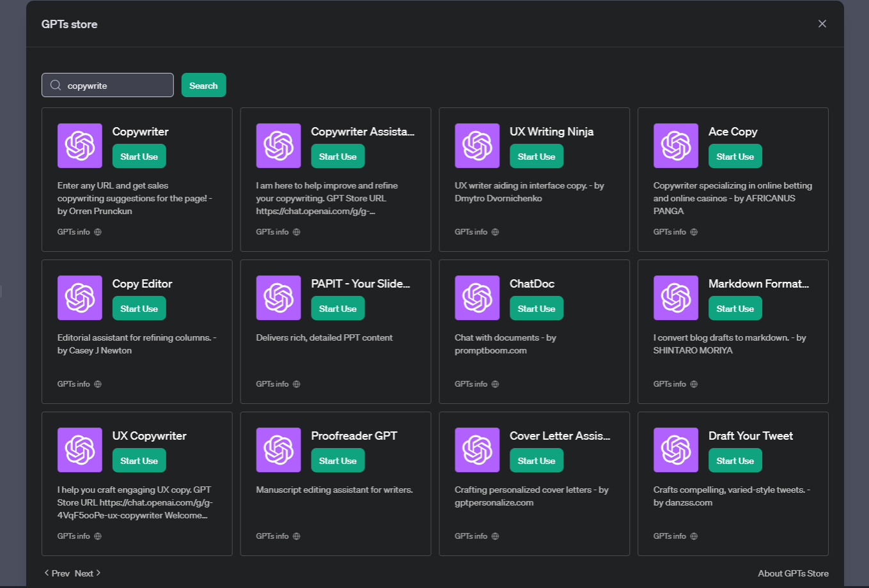Click the Copywriter GPT logo icon
The width and height of the screenshot is (869, 588).
80,146
